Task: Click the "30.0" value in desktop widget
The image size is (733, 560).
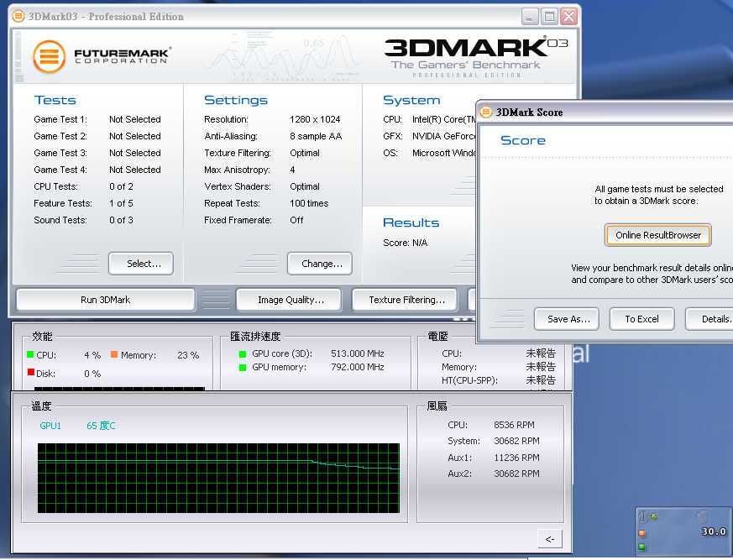Action: point(714,531)
